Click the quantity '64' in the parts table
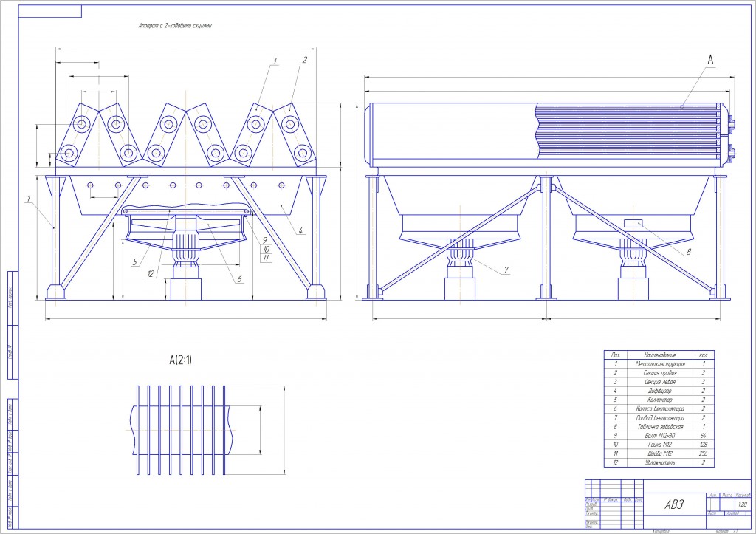Screen dimensions: 756x534 click(704, 436)
